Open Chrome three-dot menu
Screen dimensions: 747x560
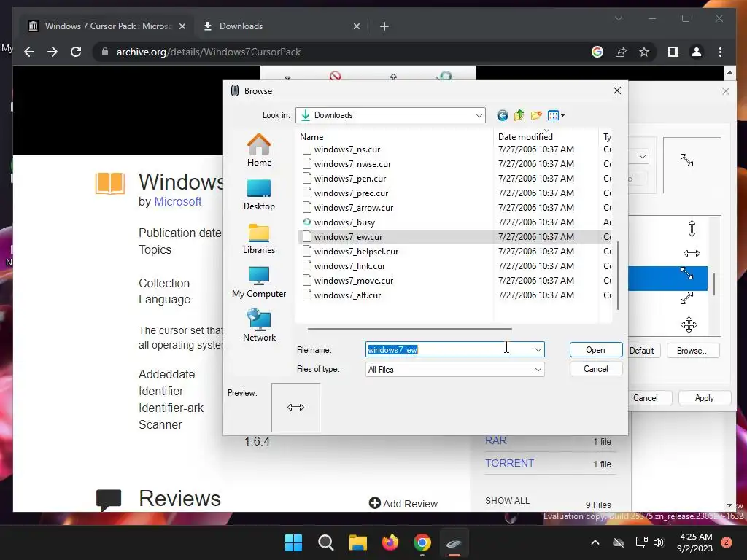point(720,52)
